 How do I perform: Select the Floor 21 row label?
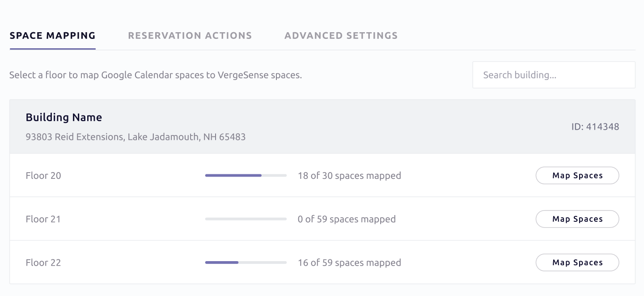click(x=43, y=219)
